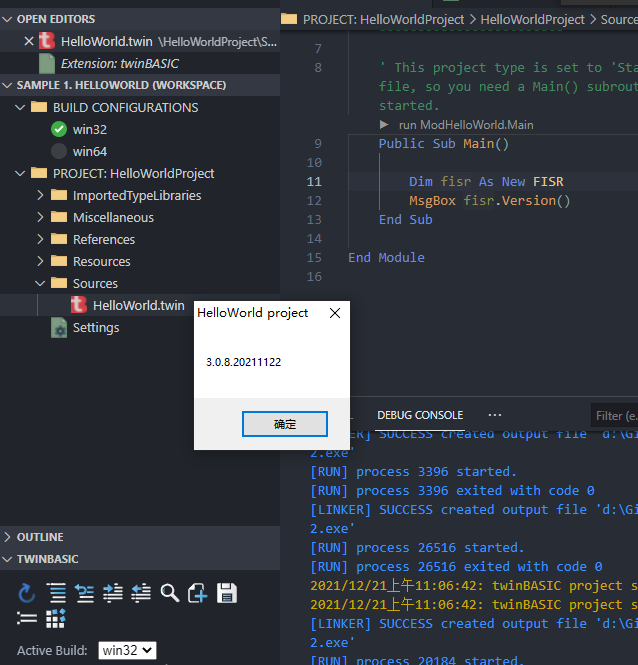Switch to the DEBUG CONSOLE tab

[x=420, y=415]
